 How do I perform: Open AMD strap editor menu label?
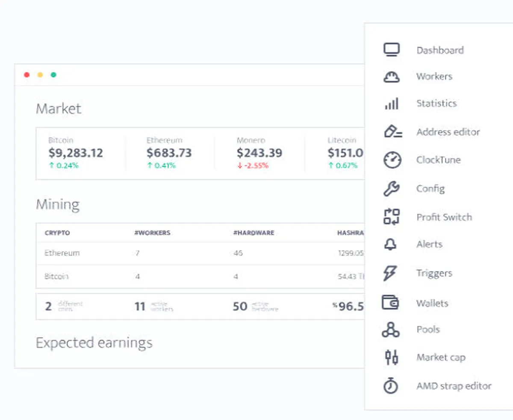click(x=454, y=386)
